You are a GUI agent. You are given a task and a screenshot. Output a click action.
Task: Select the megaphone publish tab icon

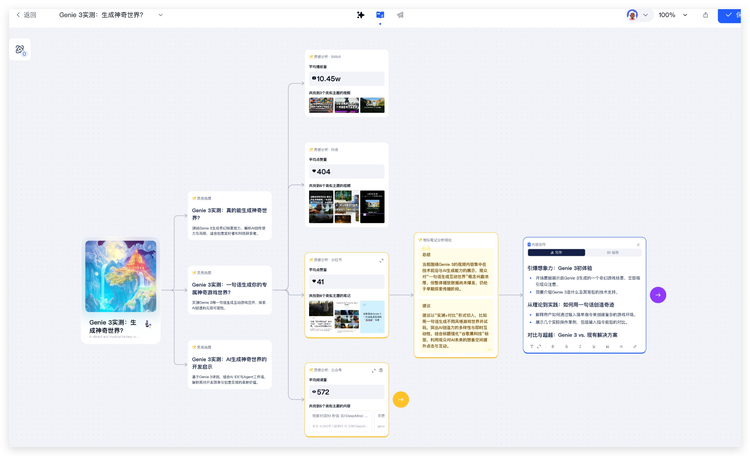(x=400, y=15)
